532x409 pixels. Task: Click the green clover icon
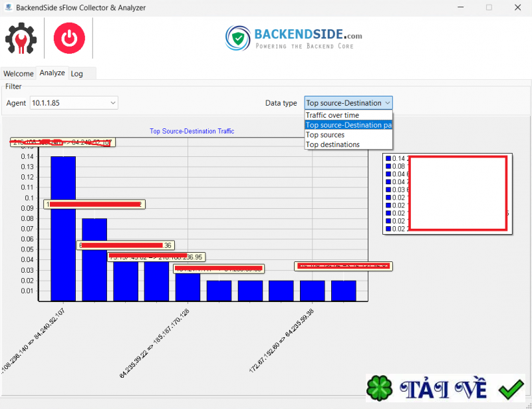click(x=378, y=387)
